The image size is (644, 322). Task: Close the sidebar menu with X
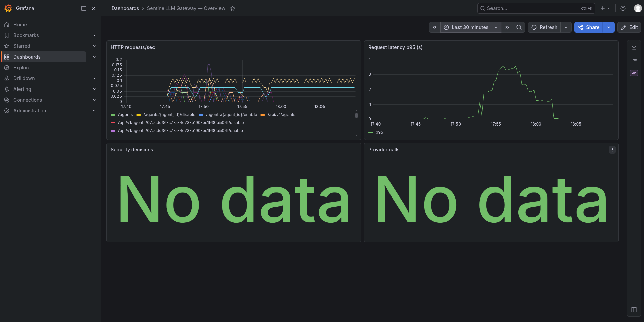[x=94, y=8]
